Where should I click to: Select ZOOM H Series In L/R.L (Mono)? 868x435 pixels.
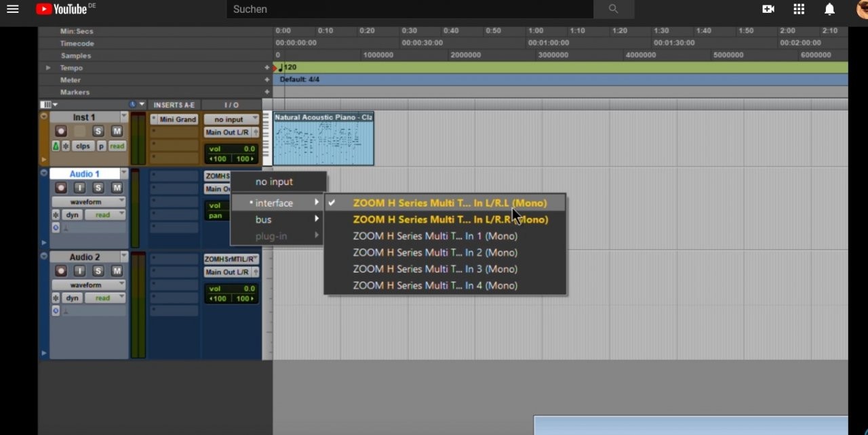(x=446, y=203)
